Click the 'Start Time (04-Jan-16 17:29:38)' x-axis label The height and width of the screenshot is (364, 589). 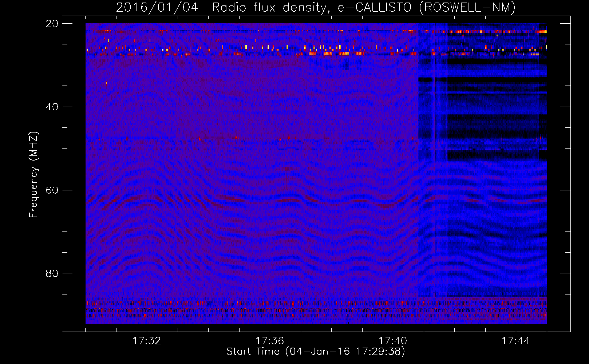coord(316,352)
